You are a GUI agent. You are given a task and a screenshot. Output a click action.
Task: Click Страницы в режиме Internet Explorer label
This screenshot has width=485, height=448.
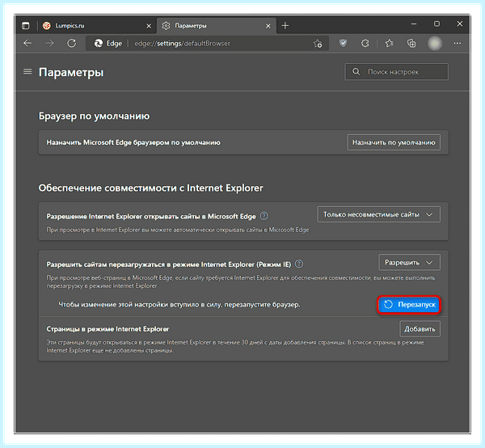tap(108, 329)
